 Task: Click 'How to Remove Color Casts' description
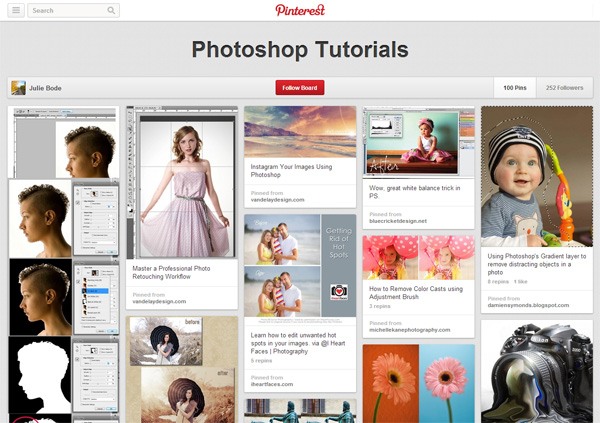416,293
